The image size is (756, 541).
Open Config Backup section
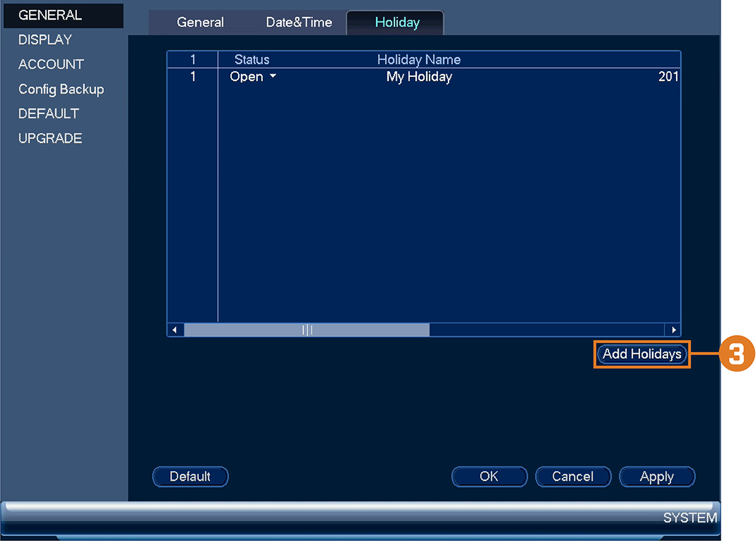point(61,89)
